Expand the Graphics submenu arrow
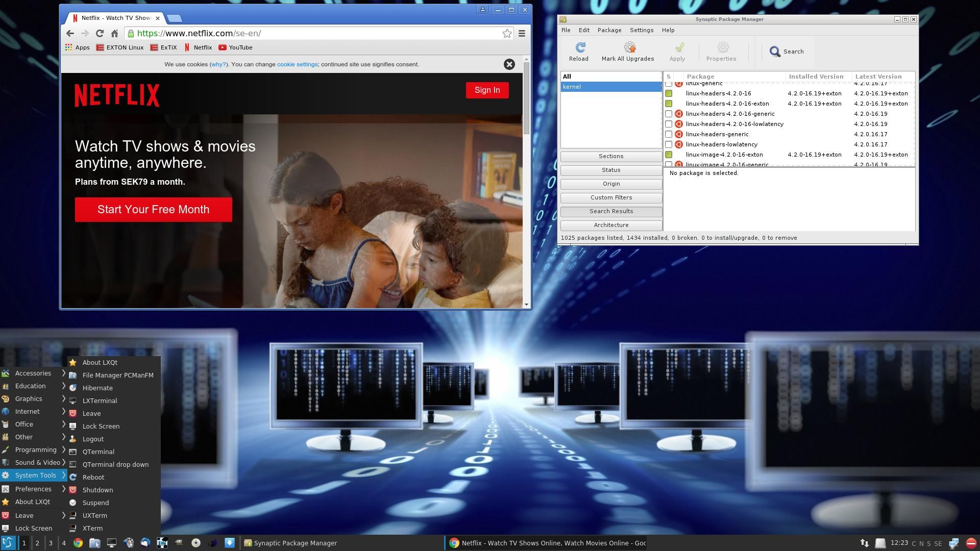 [x=64, y=398]
